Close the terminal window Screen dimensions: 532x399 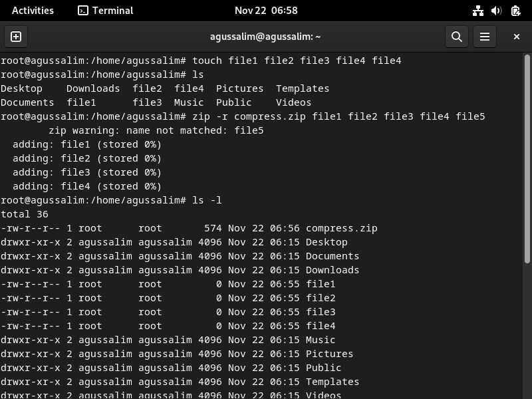pos(517,37)
